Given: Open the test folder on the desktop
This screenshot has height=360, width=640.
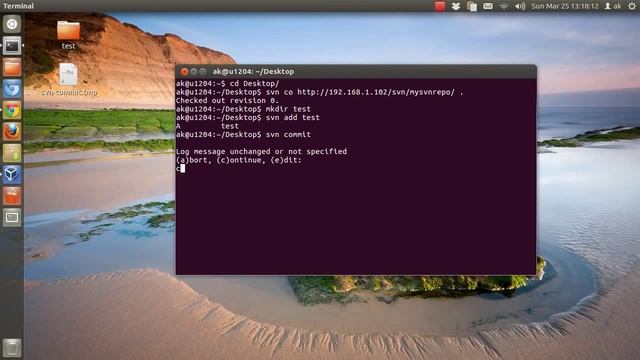Looking at the screenshot, I should (68, 35).
